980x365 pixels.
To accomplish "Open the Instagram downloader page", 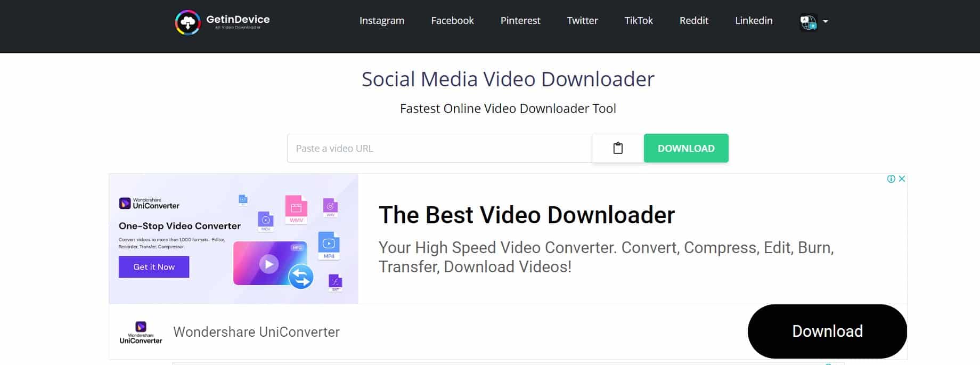I will tap(381, 21).
